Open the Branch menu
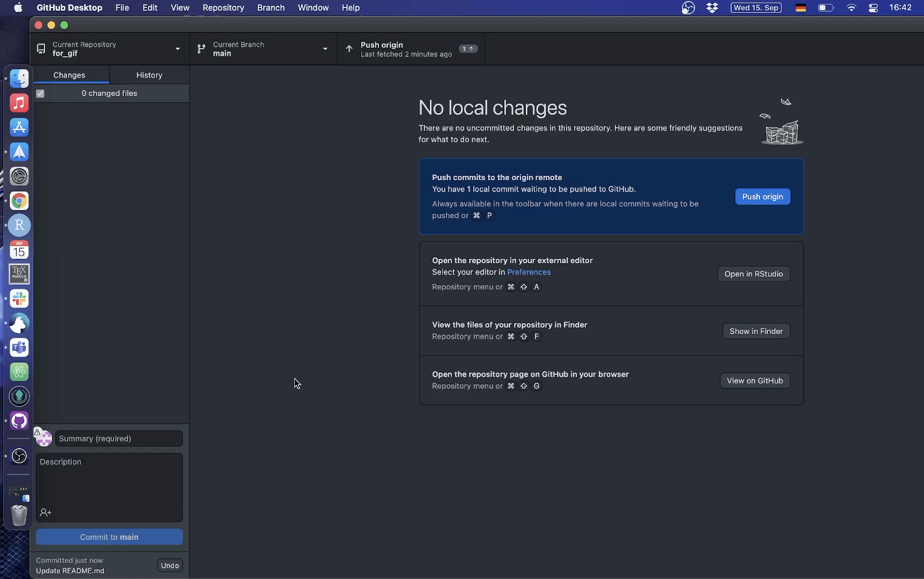 point(271,8)
